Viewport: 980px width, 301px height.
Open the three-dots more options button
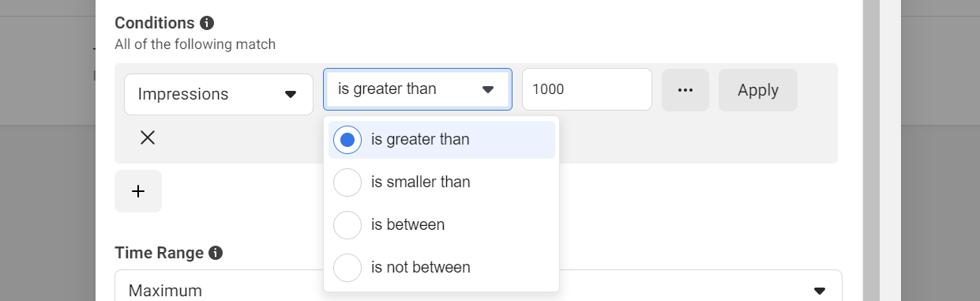click(x=685, y=90)
